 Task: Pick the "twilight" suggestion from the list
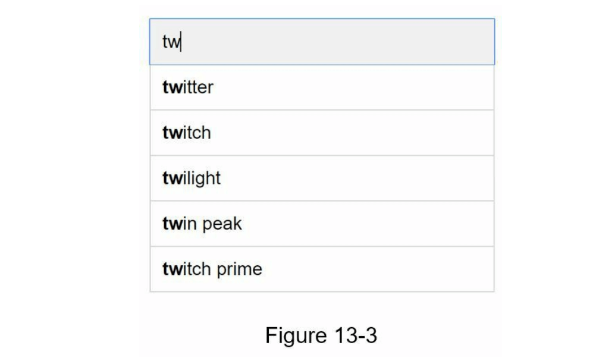click(192, 178)
